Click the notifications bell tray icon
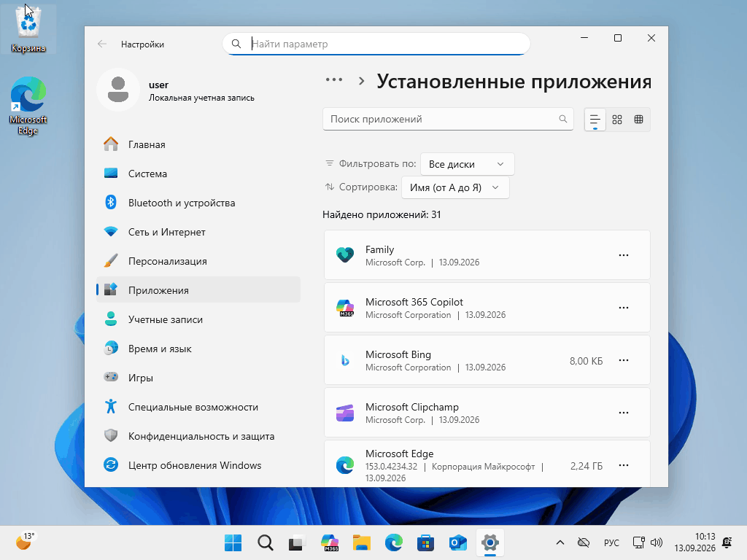The width and height of the screenshot is (747, 560). click(x=727, y=542)
